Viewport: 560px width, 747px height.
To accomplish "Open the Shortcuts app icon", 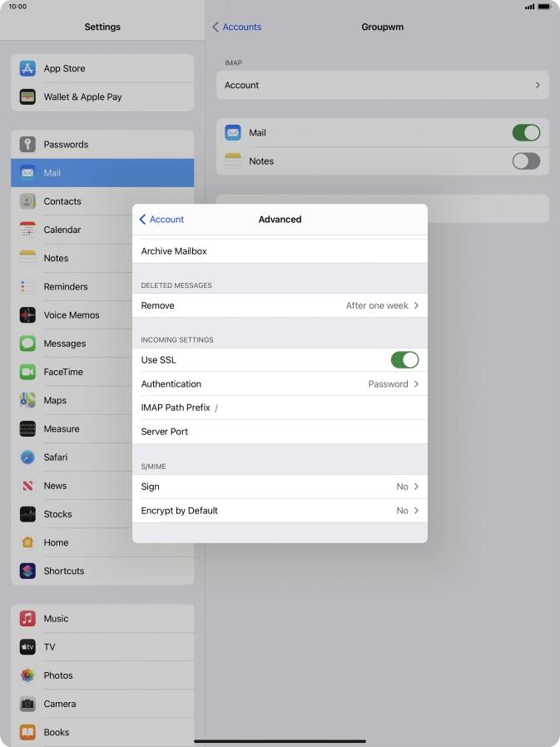I will tap(27, 571).
